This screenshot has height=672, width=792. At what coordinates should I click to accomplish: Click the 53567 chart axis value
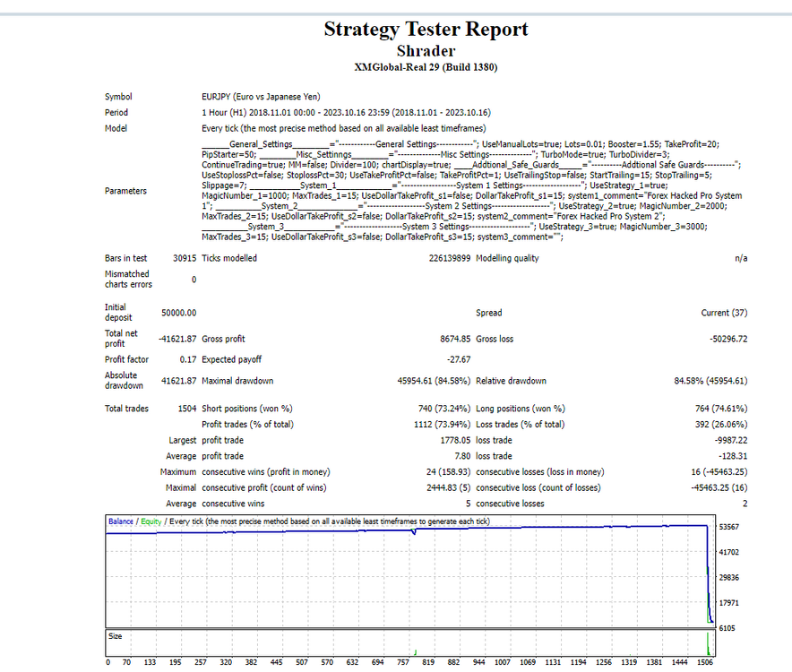pyautogui.click(x=729, y=527)
